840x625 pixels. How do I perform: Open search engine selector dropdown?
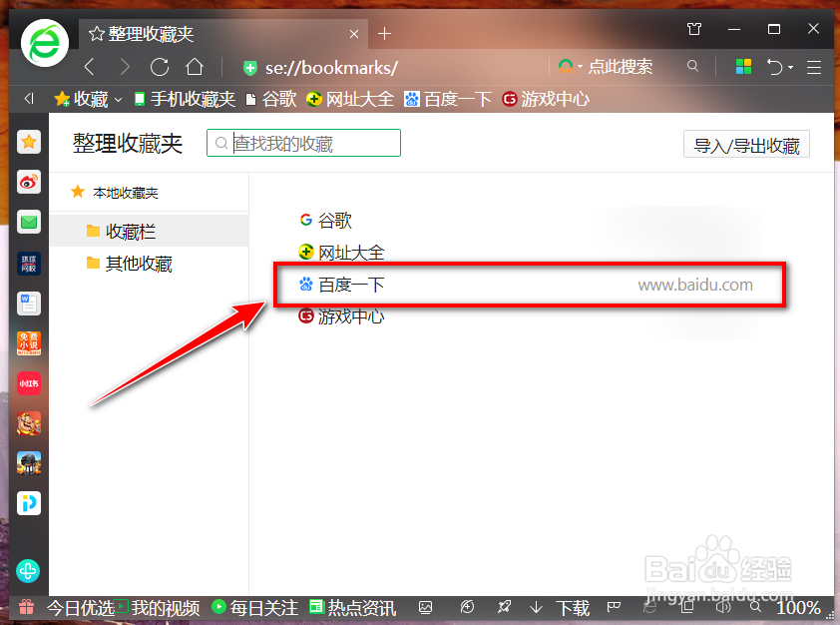tap(570, 67)
